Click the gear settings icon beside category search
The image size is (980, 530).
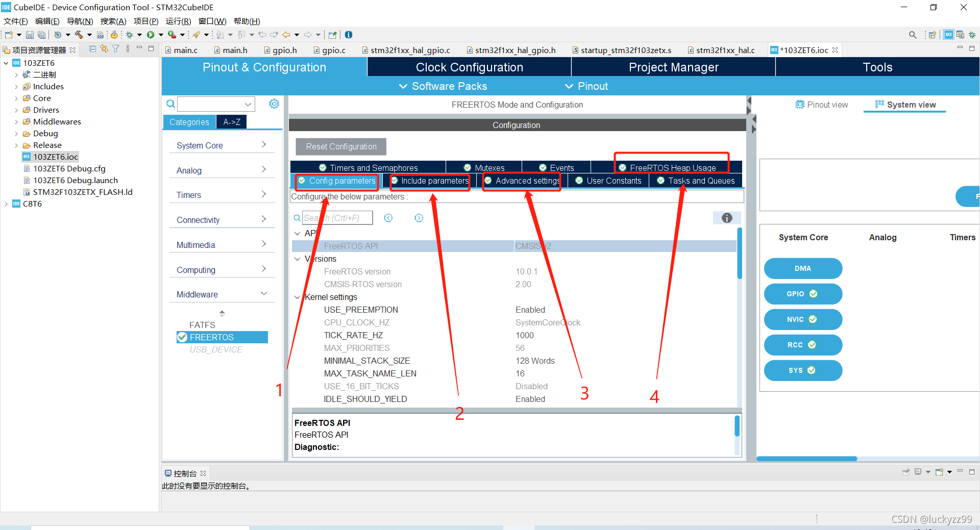click(x=274, y=104)
